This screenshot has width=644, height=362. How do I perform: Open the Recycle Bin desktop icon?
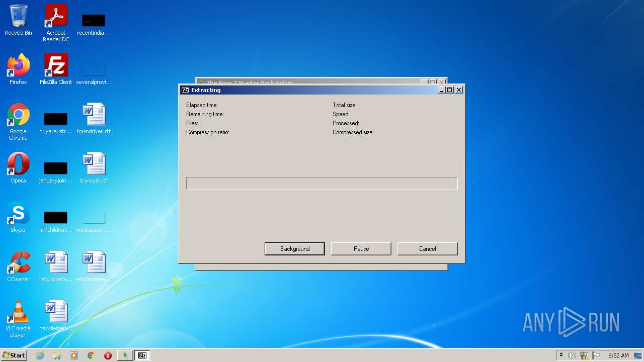(x=18, y=21)
